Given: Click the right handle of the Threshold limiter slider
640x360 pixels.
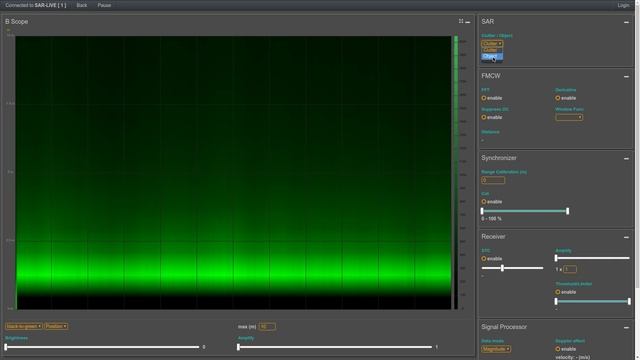Looking at the screenshot, I should [629, 301].
